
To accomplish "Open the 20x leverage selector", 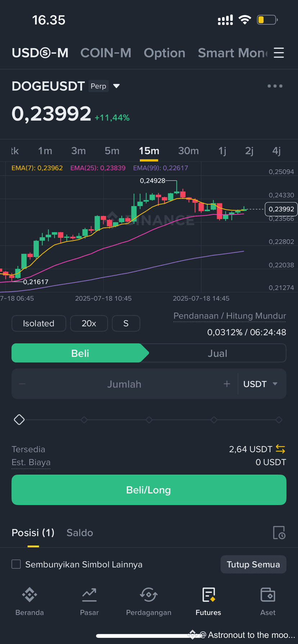I will (x=89, y=323).
